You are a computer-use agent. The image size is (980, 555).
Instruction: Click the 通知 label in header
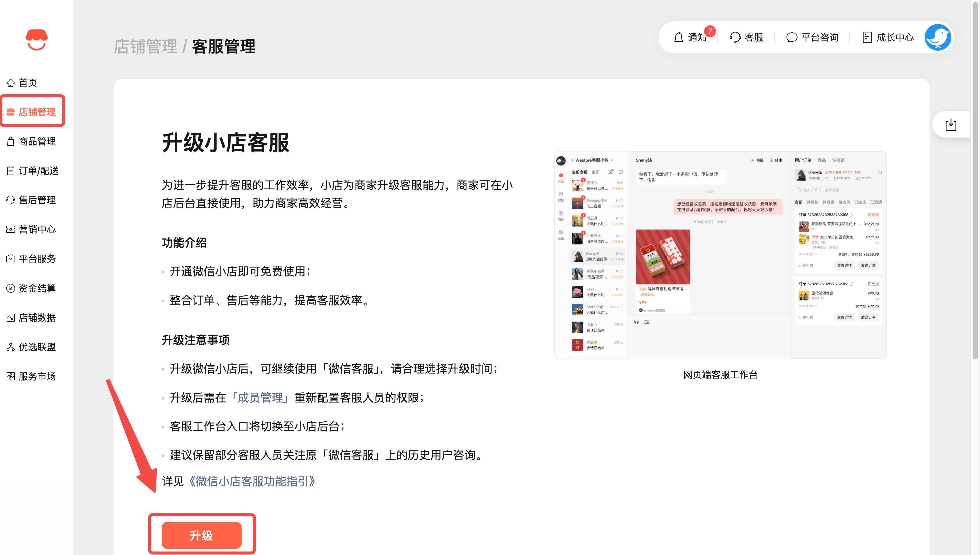click(x=697, y=37)
